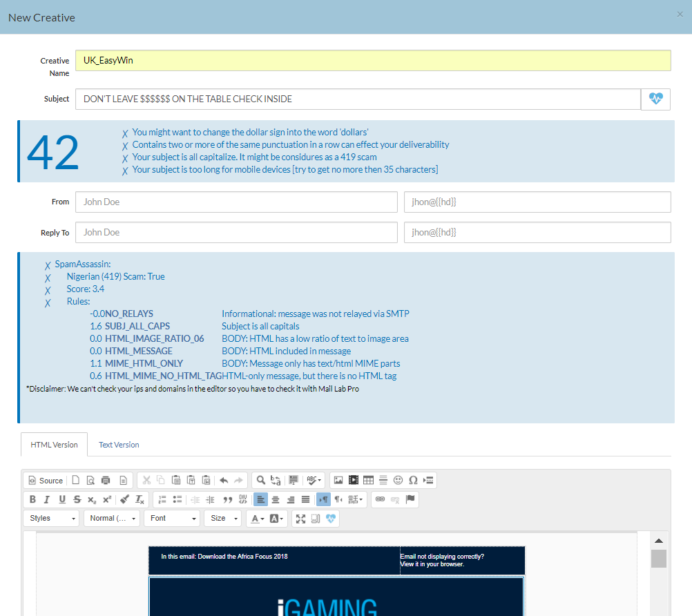Click the Subject input field
This screenshot has width=692, height=616.
pos(358,99)
